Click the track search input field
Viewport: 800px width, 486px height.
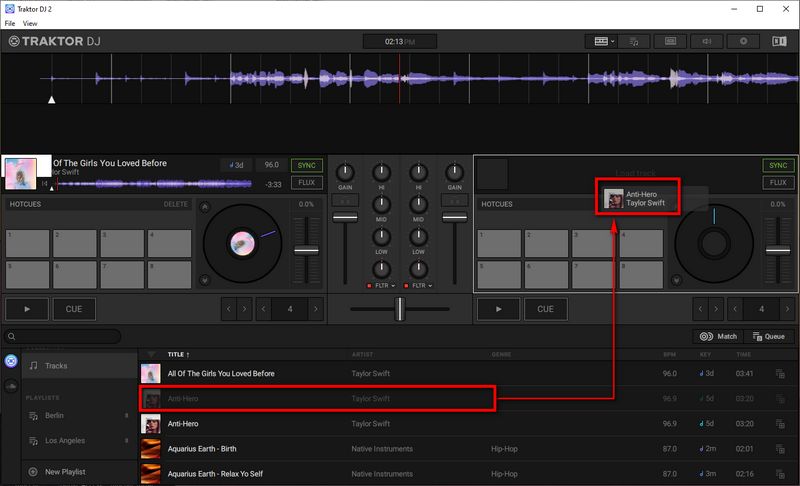(x=63, y=337)
